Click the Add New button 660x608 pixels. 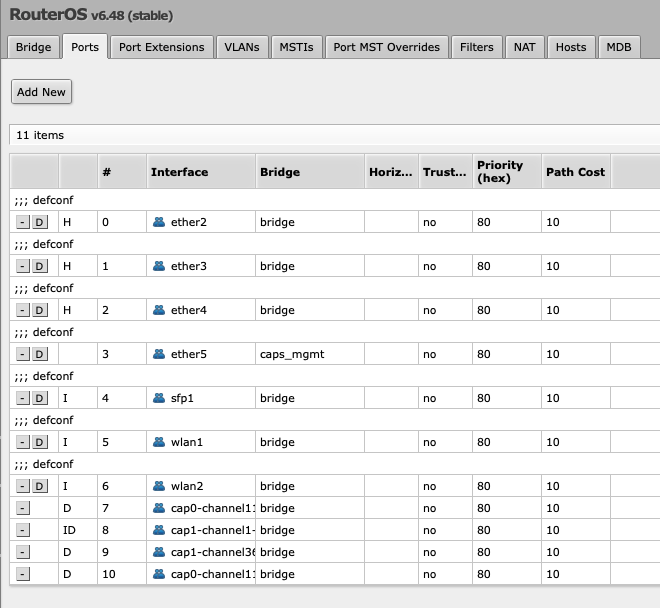[x=41, y=92]
